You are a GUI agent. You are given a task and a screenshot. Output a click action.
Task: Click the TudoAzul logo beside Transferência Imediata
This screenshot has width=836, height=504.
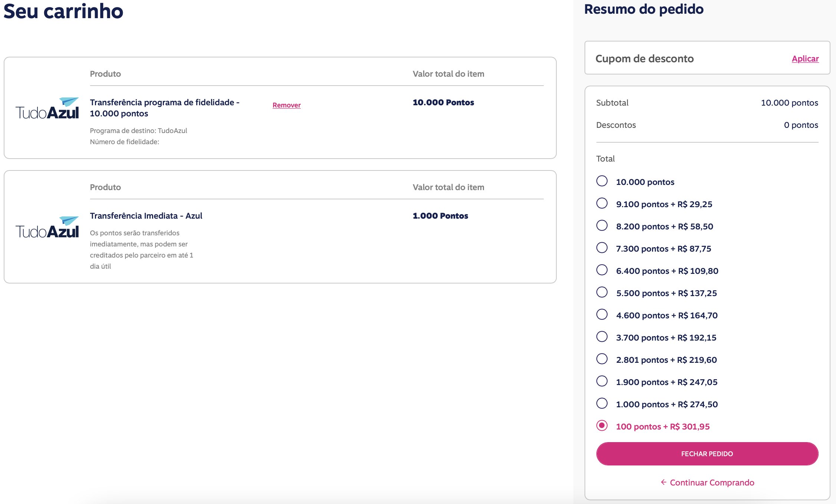[x=47, y=227]
